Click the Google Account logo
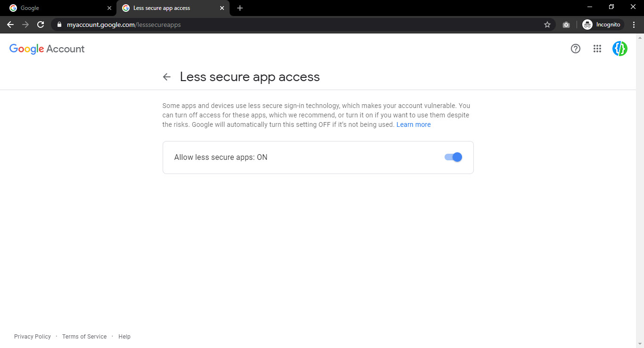644x348 pixels. pos(46,49)
